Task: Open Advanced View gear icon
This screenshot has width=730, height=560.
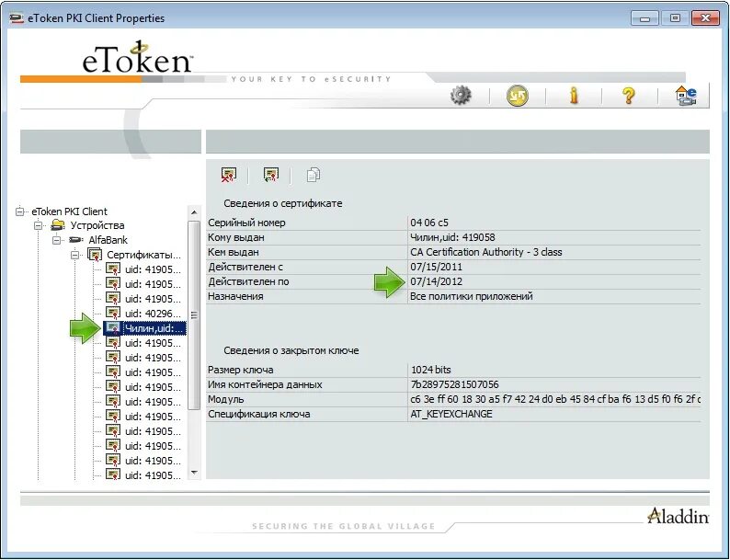Action: [x=461, y=96]
